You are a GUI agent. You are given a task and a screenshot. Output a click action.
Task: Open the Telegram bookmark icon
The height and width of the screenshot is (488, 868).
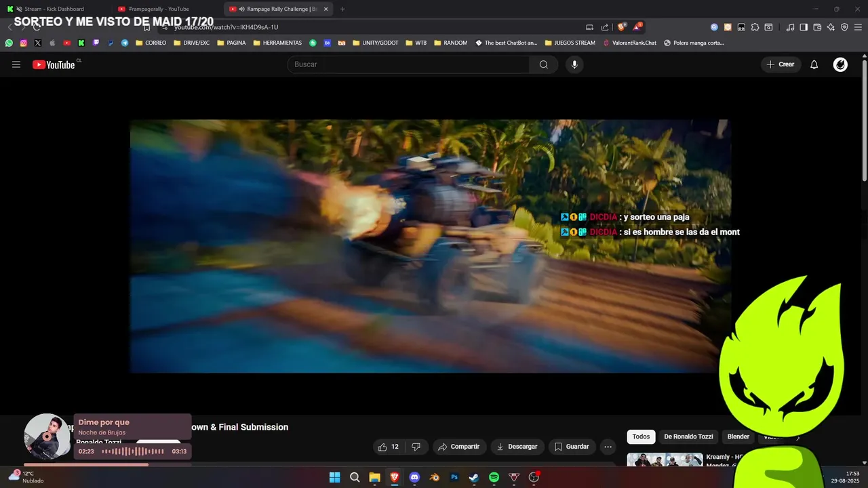(x=125, y=43)
